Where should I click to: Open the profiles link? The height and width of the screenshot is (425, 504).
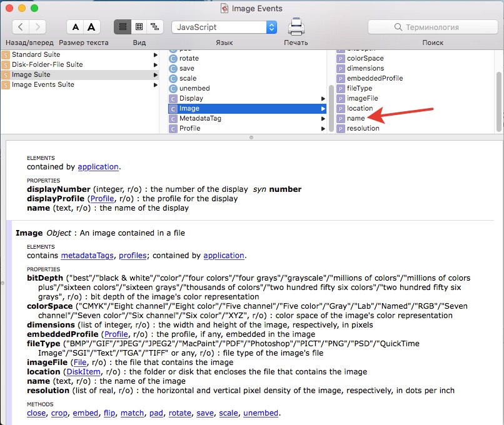coord(133,256)
